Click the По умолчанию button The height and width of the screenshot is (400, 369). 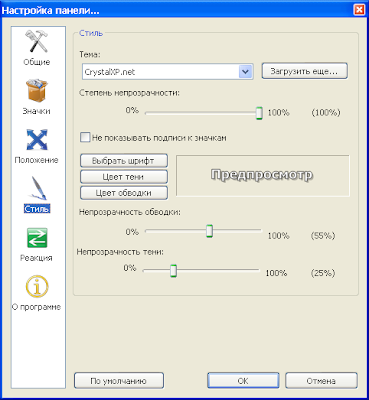click(119, 381)
